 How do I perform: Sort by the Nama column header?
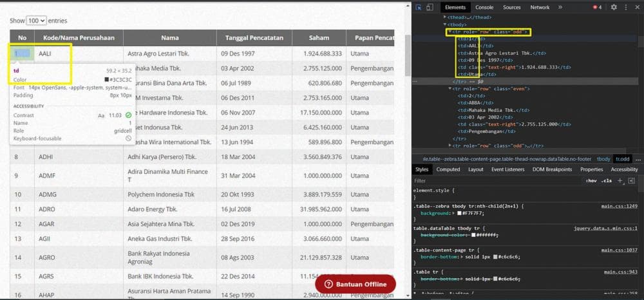(169, 38)
